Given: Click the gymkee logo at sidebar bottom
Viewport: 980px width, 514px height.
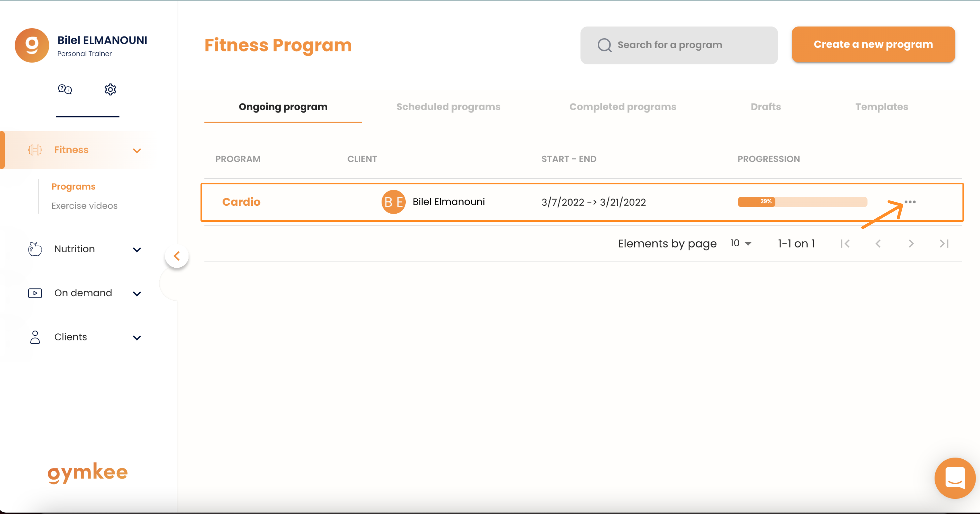Looking at the screenshot, I should pyautogui.click(x=87, y=473).
